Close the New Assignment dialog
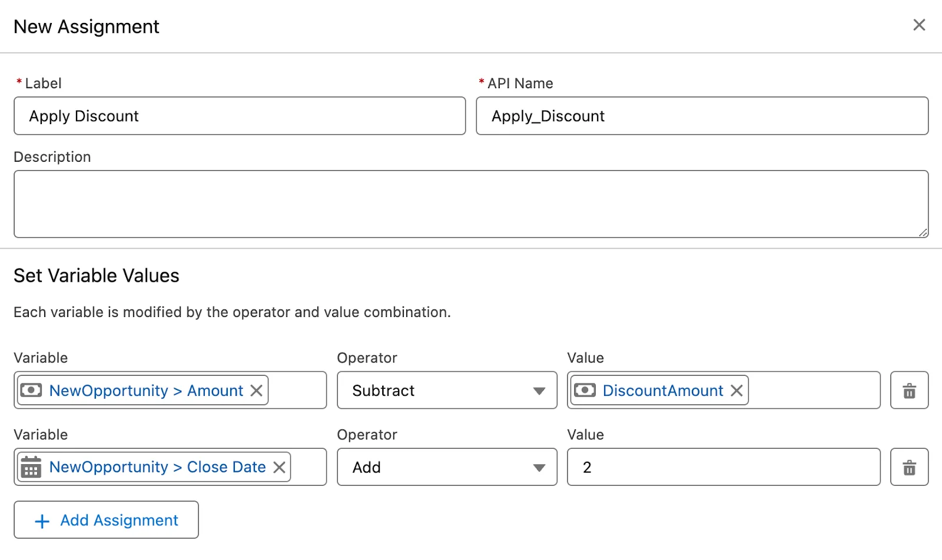Screen dimensions: 942x560 (919, 25)
